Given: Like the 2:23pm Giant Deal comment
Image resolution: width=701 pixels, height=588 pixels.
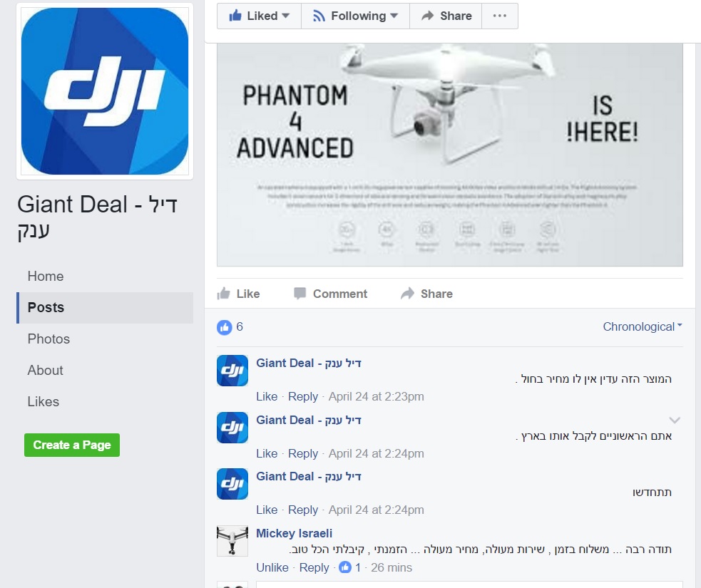Looking at the screenshot, I should tap(267, 396).
